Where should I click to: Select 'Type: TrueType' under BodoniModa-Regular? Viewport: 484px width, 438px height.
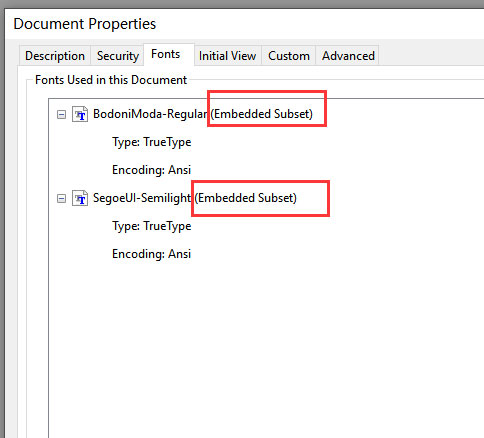pos(152,142)
